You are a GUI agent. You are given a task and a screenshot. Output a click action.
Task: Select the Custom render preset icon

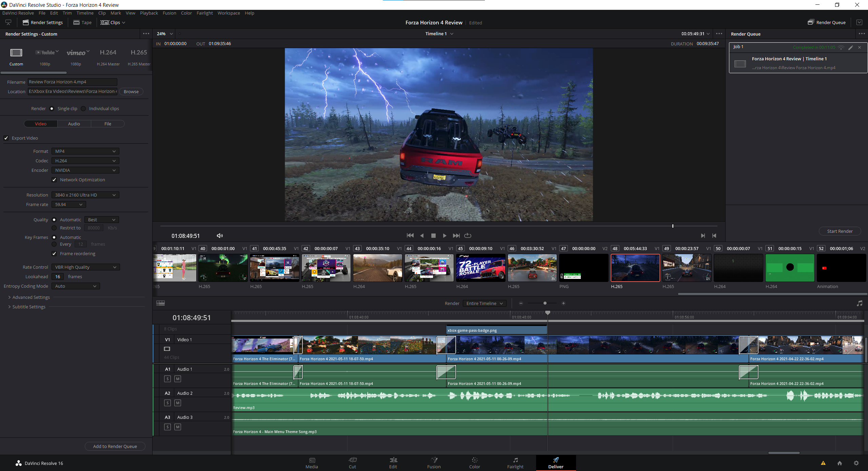16,53
